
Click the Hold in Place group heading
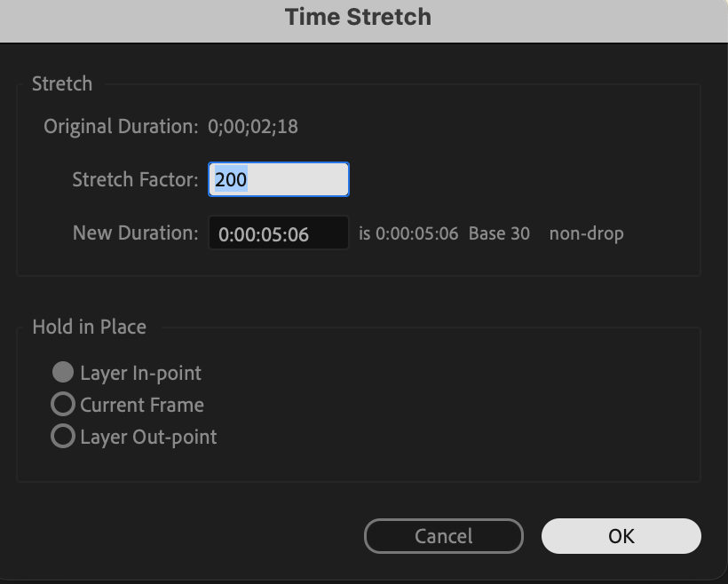89,327
